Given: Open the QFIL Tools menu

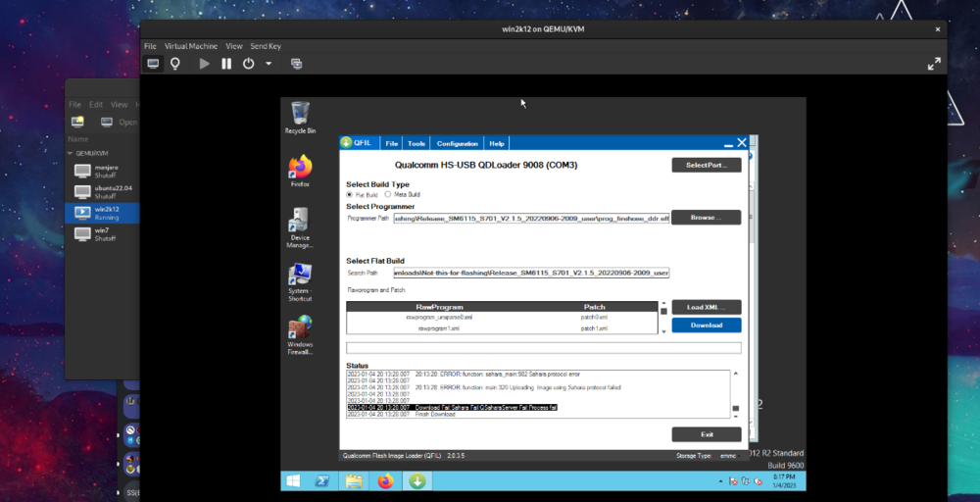Looking at the screenshot, I should tap(416, 143).
